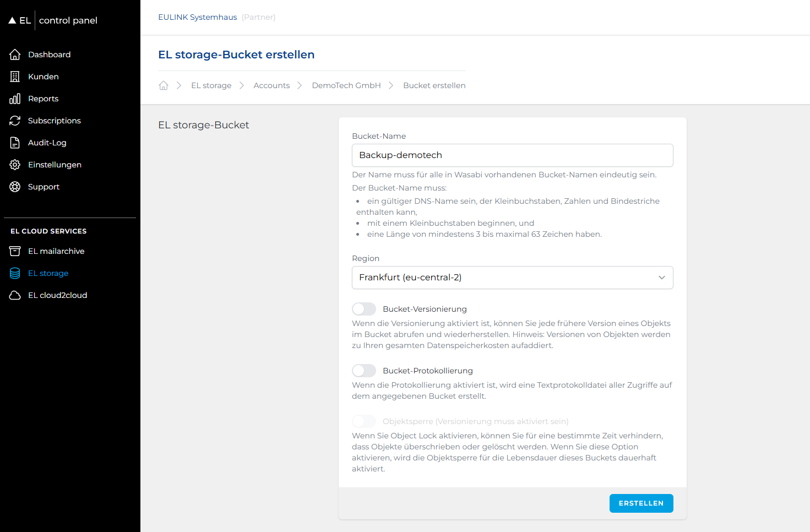The width and height of the screenshot is (810, 532).
Task: Click the DemoTech GmbH breadcrumb link
Action: [346, 85]
